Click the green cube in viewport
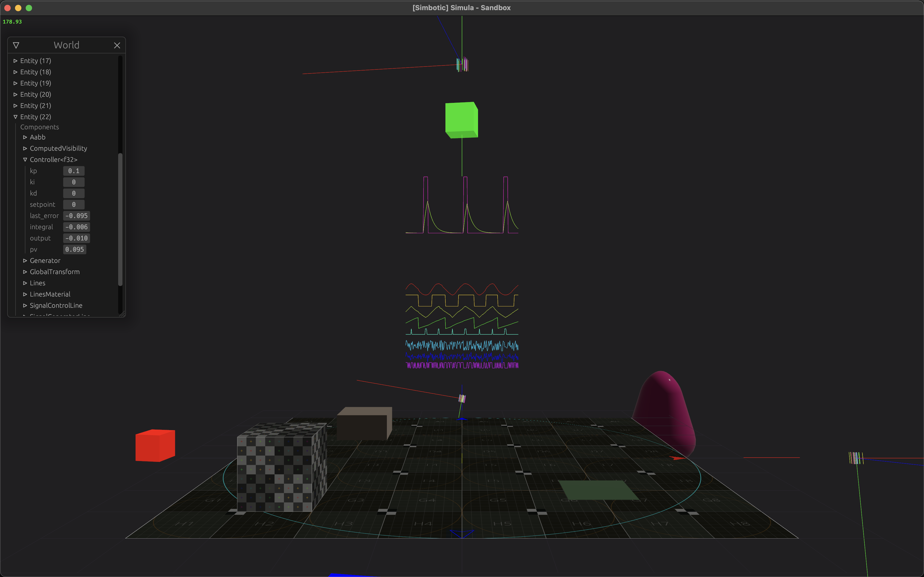The width and height of the screenshot is (924, 577). [x=461, y=119]
